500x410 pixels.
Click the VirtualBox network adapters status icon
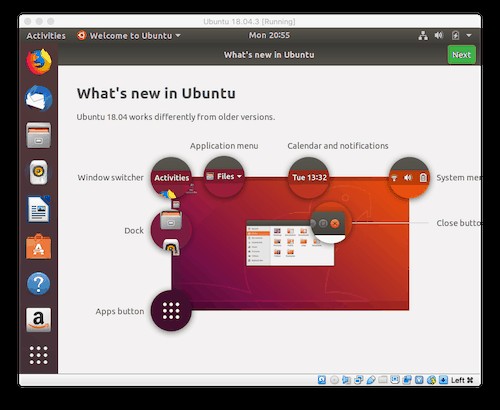click(359, 380)
